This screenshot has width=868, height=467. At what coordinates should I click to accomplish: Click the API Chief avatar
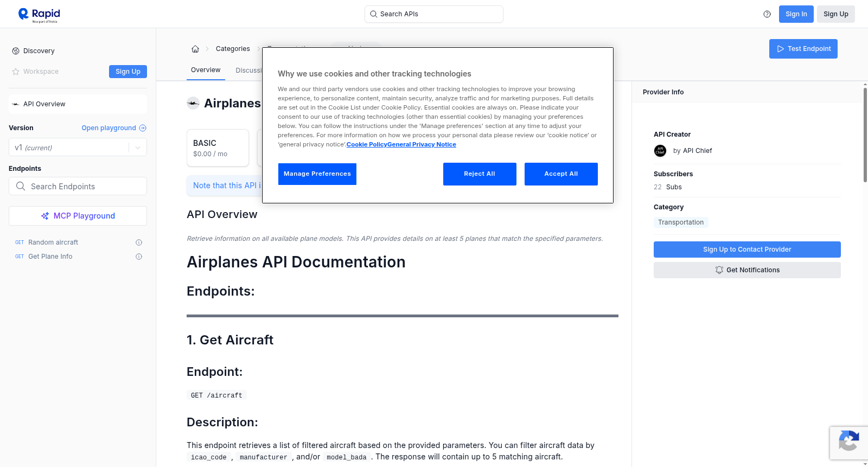click(x=660, y=151)
